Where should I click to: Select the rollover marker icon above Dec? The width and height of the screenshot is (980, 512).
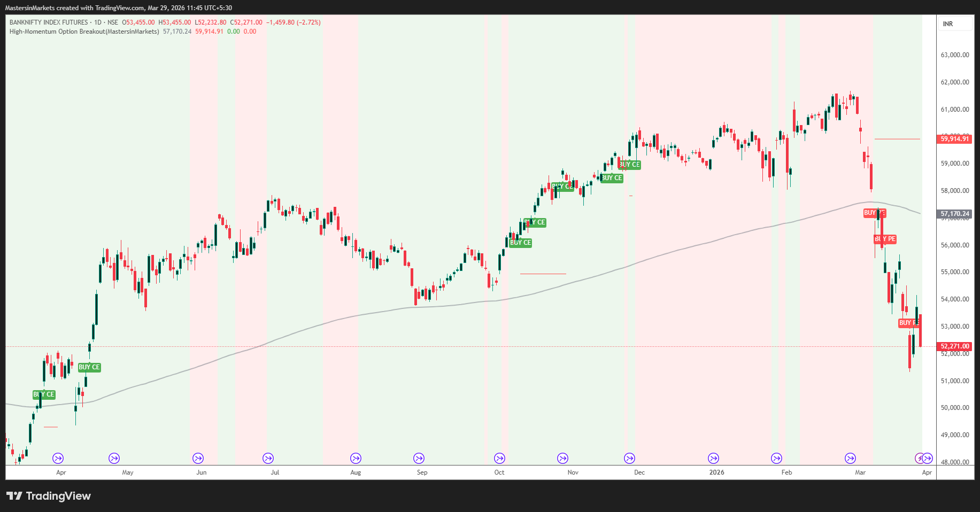[629, 458]
